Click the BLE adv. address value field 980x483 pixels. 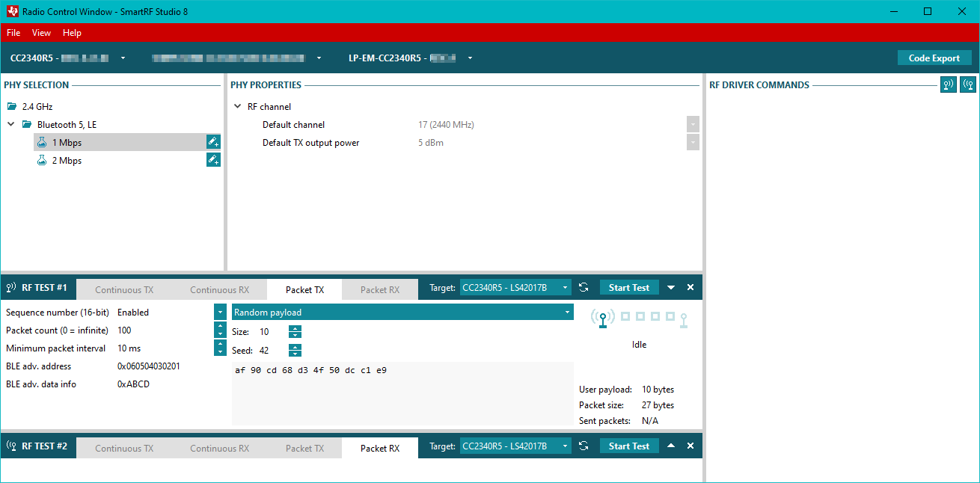tap(149, 366)
